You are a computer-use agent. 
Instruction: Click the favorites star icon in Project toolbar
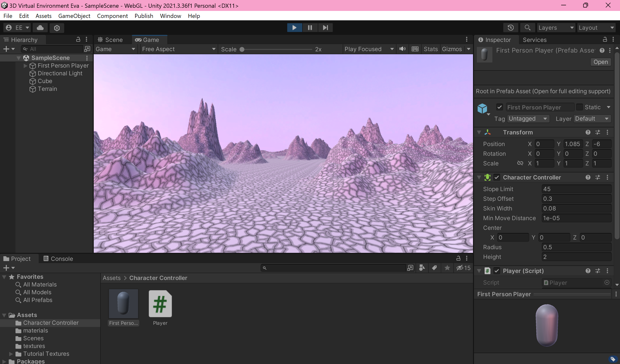tap(447, 268)
